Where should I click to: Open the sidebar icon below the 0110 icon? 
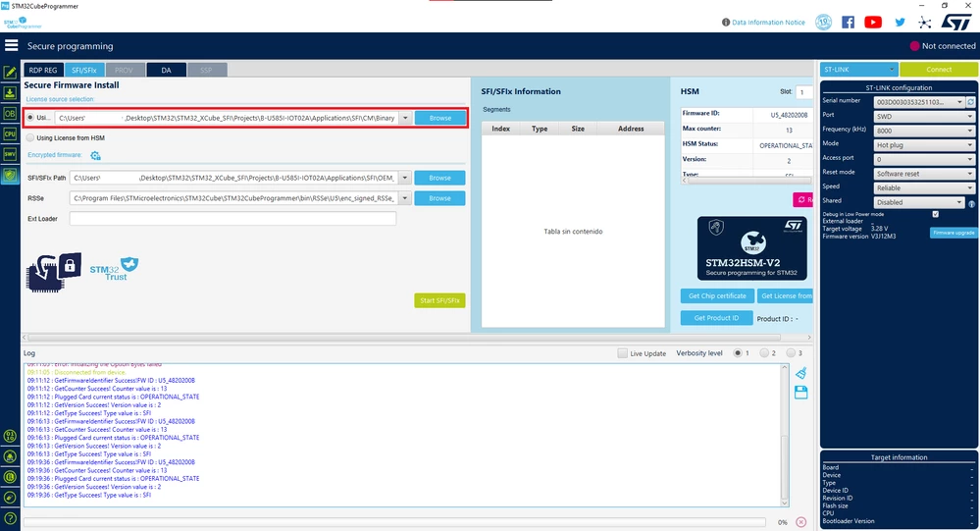coord(10,456)
